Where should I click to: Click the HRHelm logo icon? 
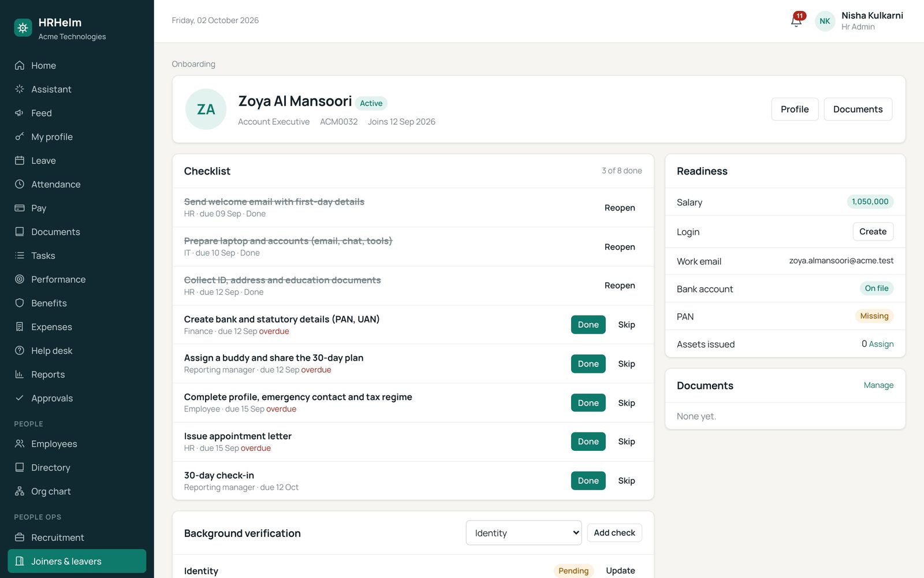tap(23, 27)
